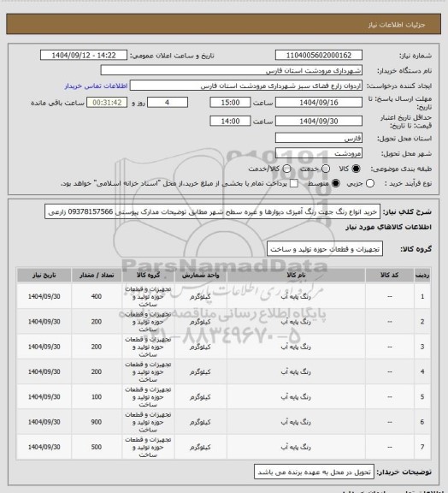Open the buyer contact information link
448x493 pixels.
(x=96, y=86)
